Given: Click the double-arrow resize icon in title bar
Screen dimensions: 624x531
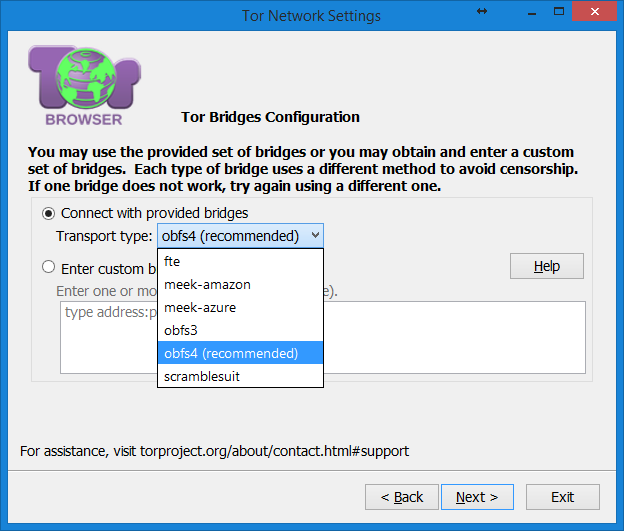Looking at the screenshot, I should coord(482,12).
